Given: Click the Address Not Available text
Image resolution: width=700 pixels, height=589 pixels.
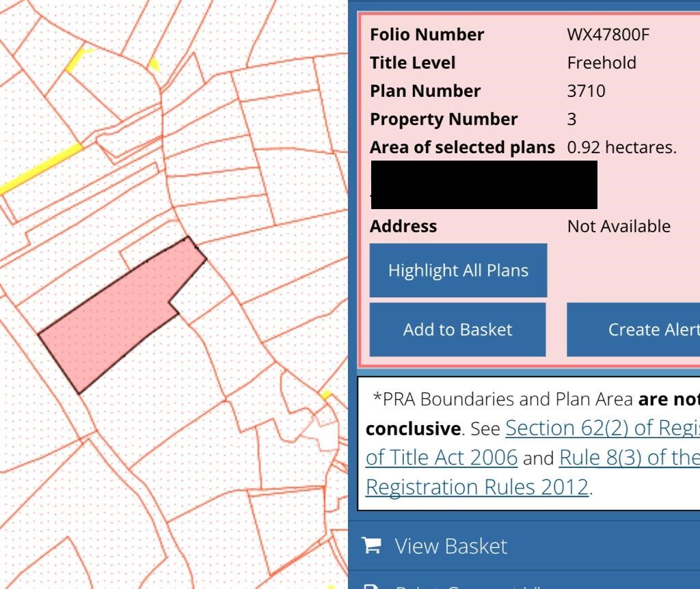Looking at the screenshot, I should click(x=618, y=226).
